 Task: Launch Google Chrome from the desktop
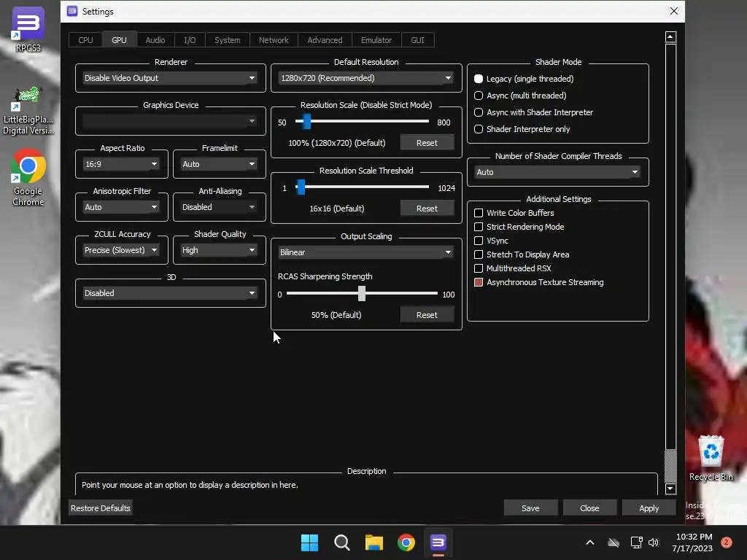click(28, 178)
